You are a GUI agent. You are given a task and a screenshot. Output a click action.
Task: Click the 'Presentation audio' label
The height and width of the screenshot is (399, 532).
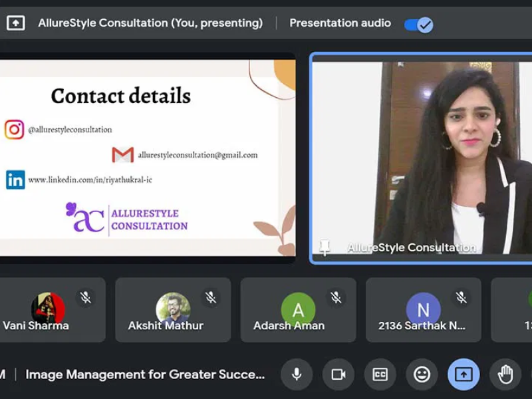tap(340, 23)
